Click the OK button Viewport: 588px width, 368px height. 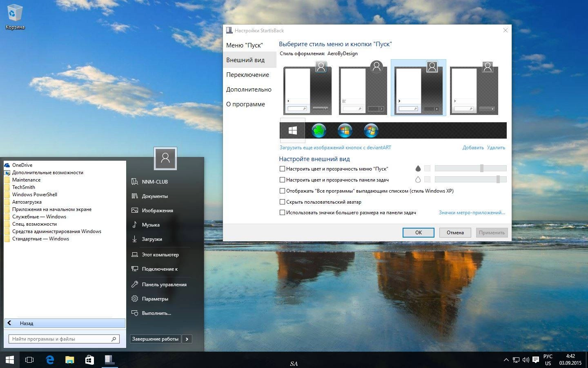(419, 233)
